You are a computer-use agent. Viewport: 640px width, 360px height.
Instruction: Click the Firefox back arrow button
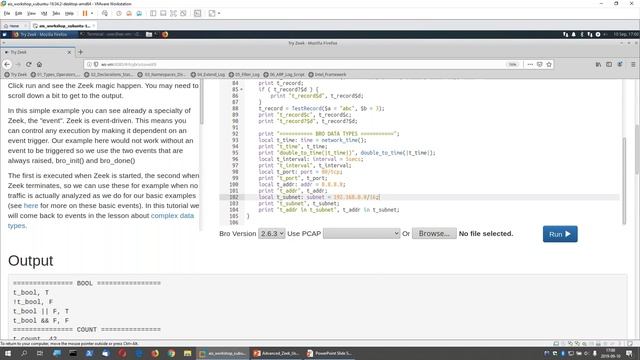pos(7,64)
